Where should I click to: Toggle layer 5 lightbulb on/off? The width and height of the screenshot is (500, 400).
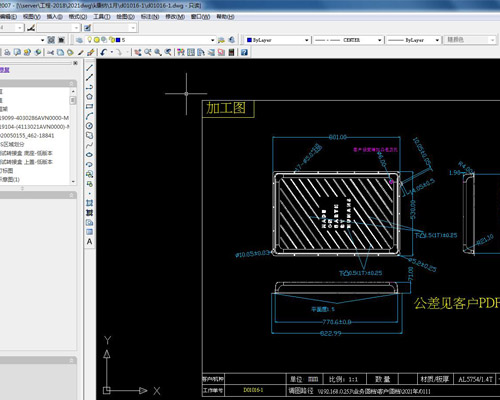[89, 40]
